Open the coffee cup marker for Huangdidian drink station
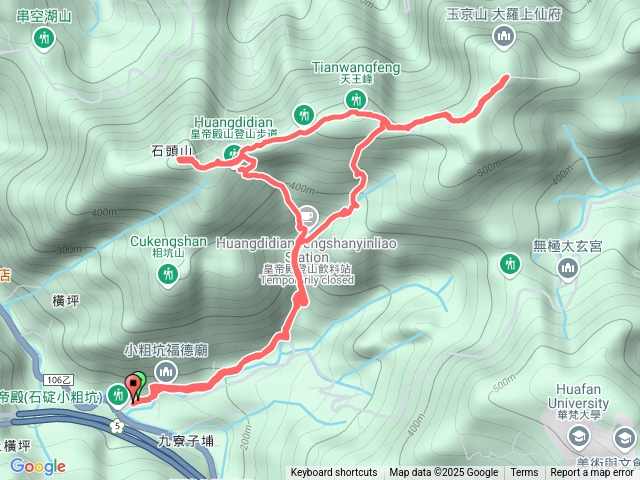640x480 pixels. [x=308, y=217]
